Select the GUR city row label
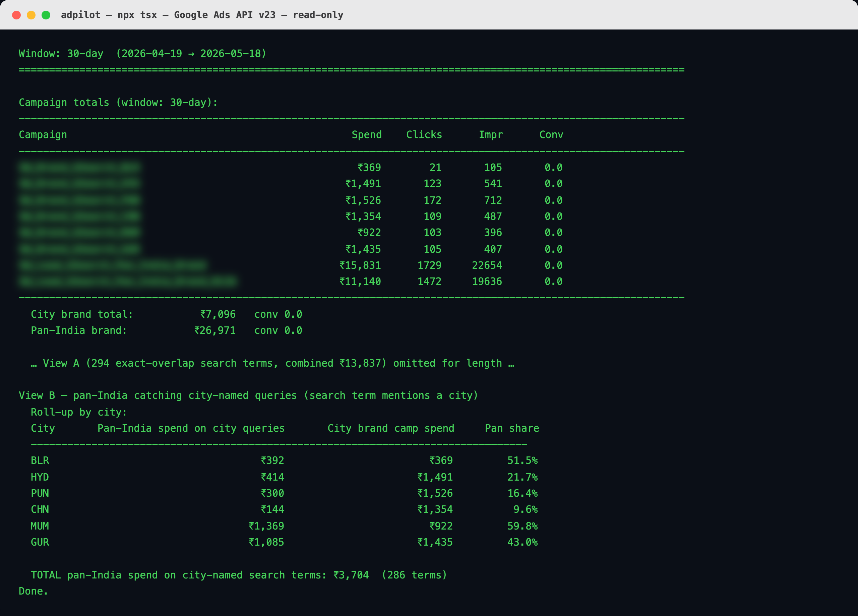The height and width of the screenshot is (616, 858). pyautogui.click(x=40, y=542)
